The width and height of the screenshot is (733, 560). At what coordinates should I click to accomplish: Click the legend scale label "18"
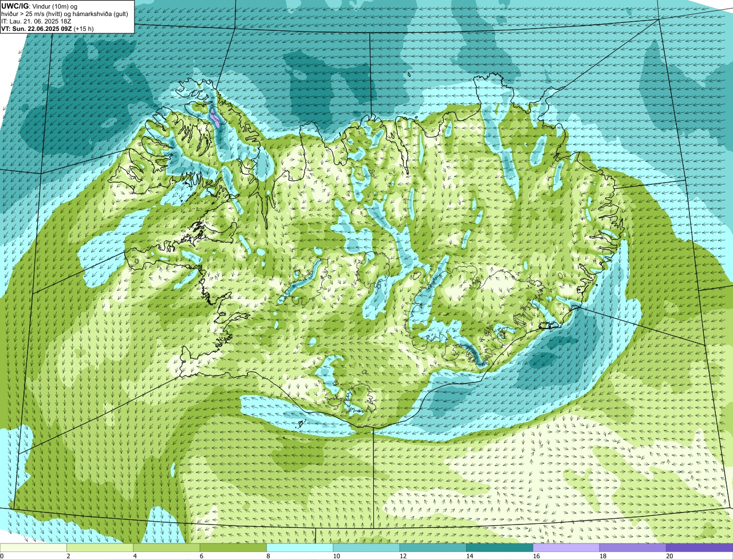point(602,556)
